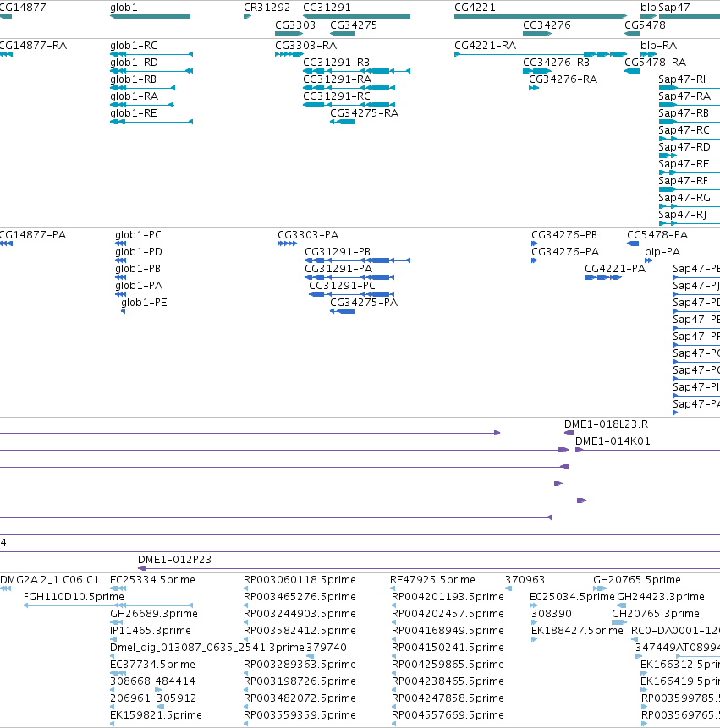The height and width of the screenshot is (728, 720).
Task: Select transcript blp-RA
Action: [x=648, y=54]
